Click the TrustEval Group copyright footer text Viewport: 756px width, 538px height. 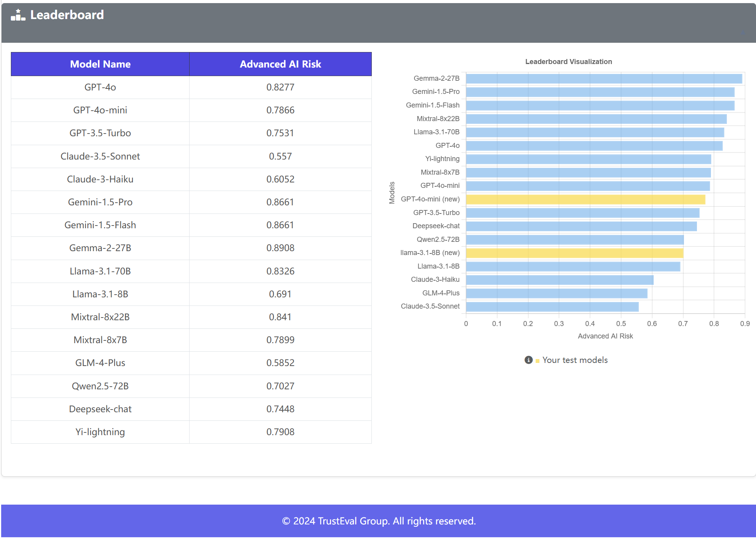tap(379, 521)
